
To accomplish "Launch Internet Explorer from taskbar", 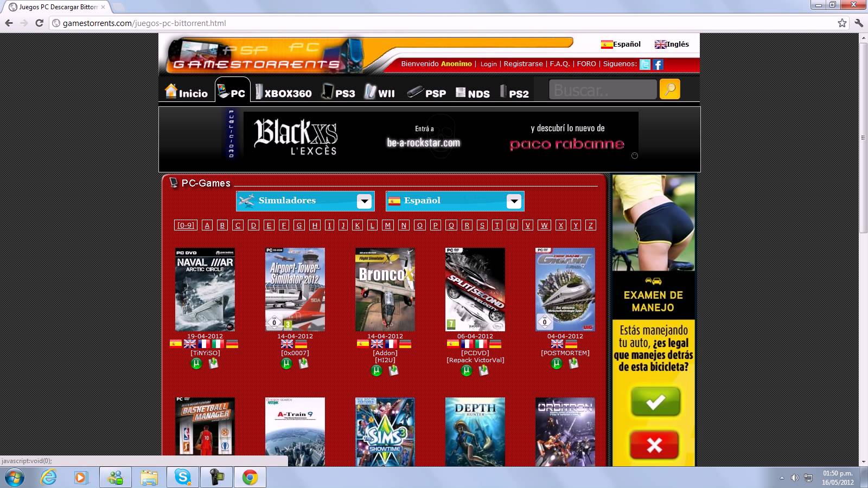I will click(49, 478).
